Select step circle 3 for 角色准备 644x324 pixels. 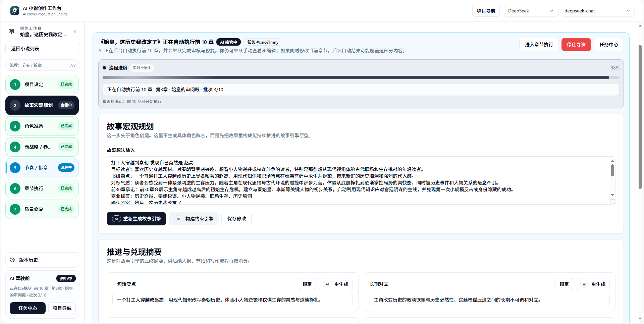[x=15, y=126]
